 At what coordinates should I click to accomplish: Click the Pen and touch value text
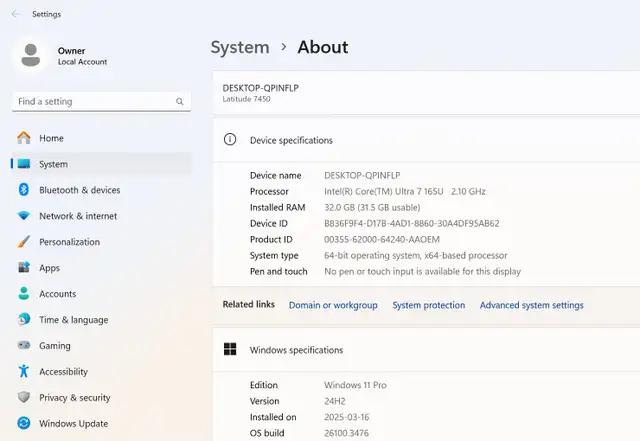(x=422, y=271)
